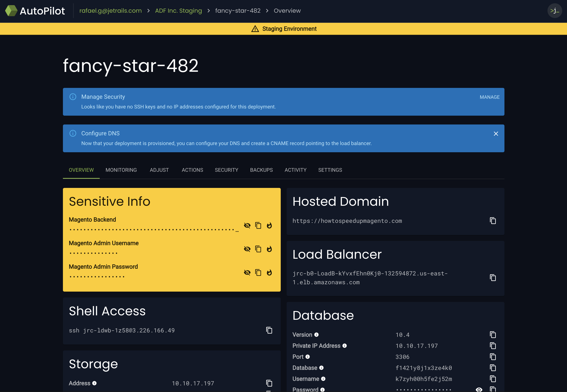Copy the database port 3306
This screenshot has height=392, width=567.
493,357
